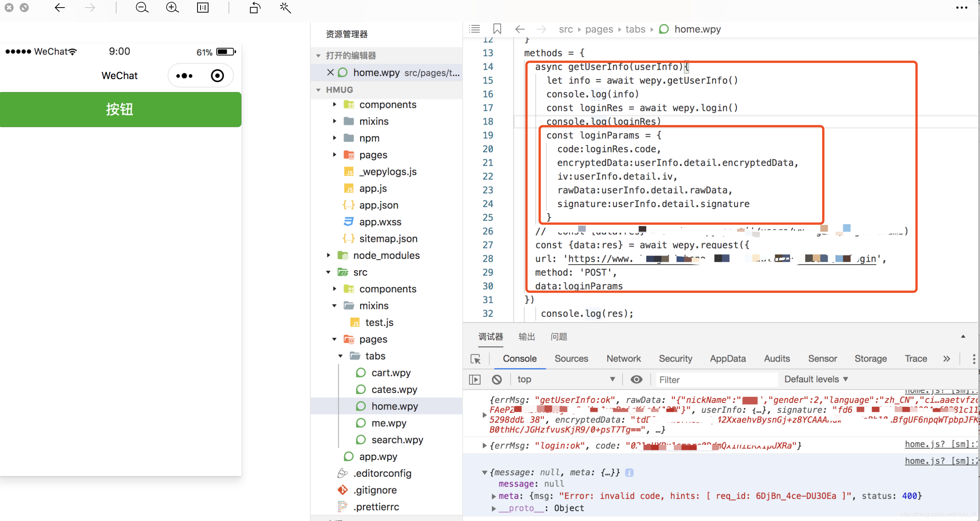
Task: Click the console Filter input field
Action: click(x=715, y=380)
